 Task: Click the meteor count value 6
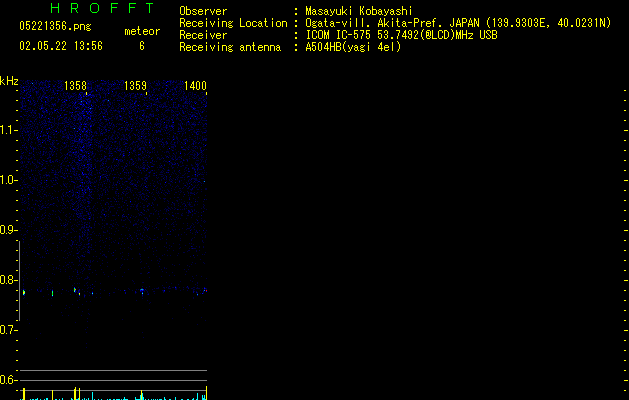click(142, 46)
